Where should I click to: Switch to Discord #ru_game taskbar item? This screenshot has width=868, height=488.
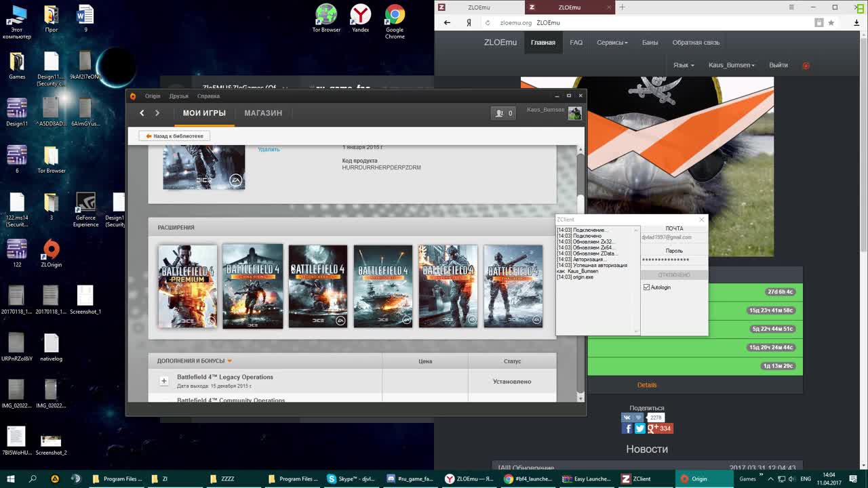412,479
